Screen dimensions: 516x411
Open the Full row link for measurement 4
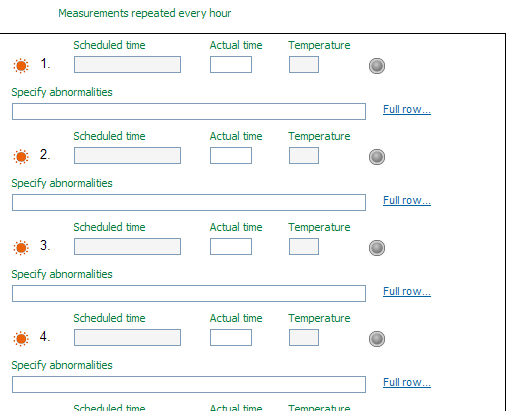click(407, 382)
